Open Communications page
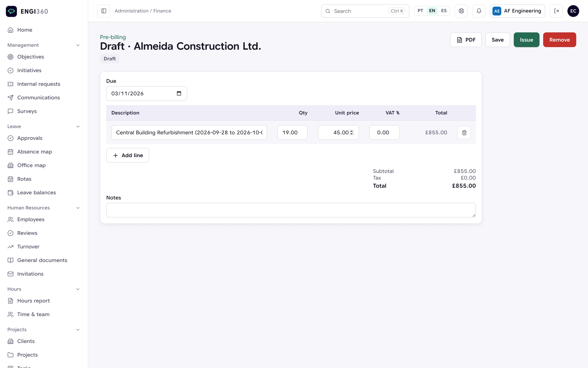 tap(44, 98)
